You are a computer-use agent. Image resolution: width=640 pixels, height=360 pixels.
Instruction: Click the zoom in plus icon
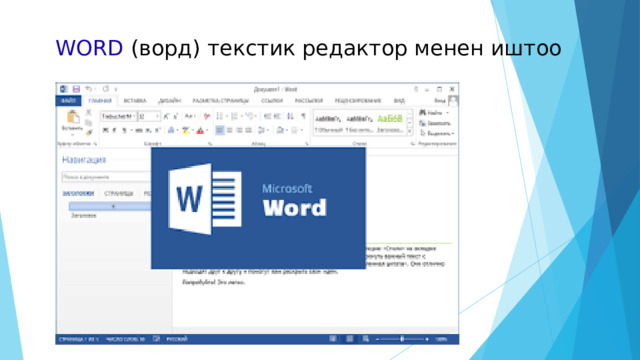point(427,339)
